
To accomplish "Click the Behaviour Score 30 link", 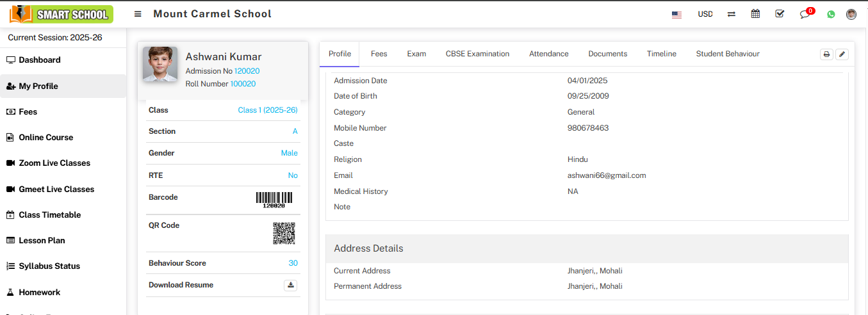I will point(293,263).
